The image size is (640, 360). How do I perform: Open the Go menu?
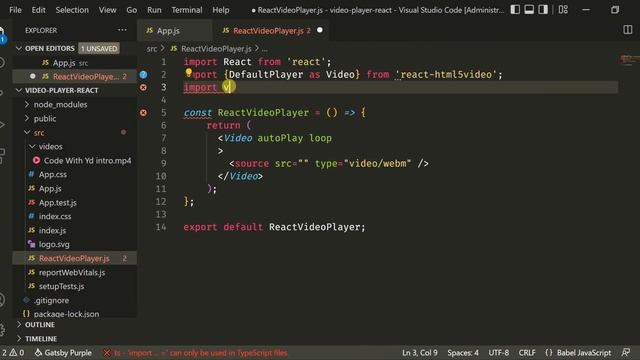point(131,10)
